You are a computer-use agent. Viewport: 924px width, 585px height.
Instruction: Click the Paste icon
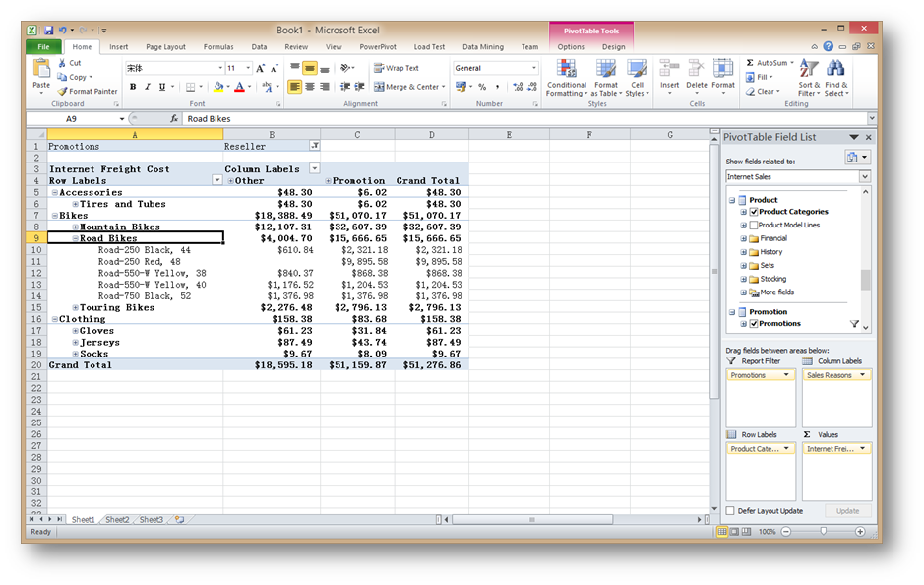[41, 70]
